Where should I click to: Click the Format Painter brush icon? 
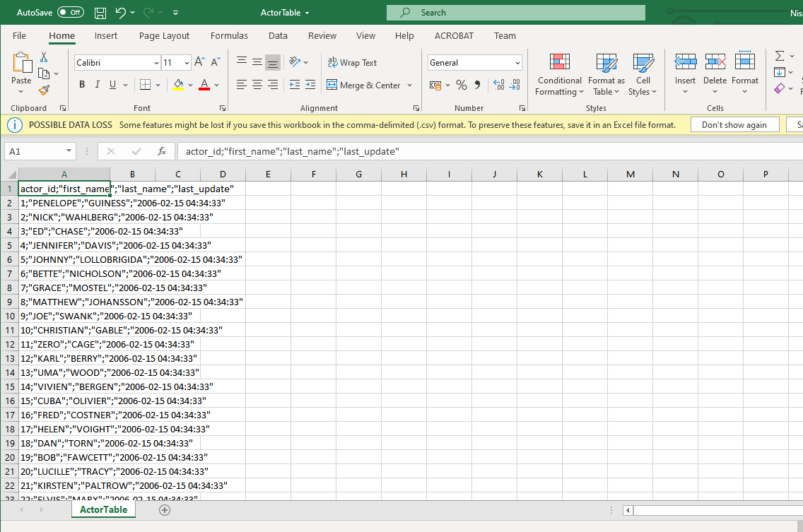(44, 90)
